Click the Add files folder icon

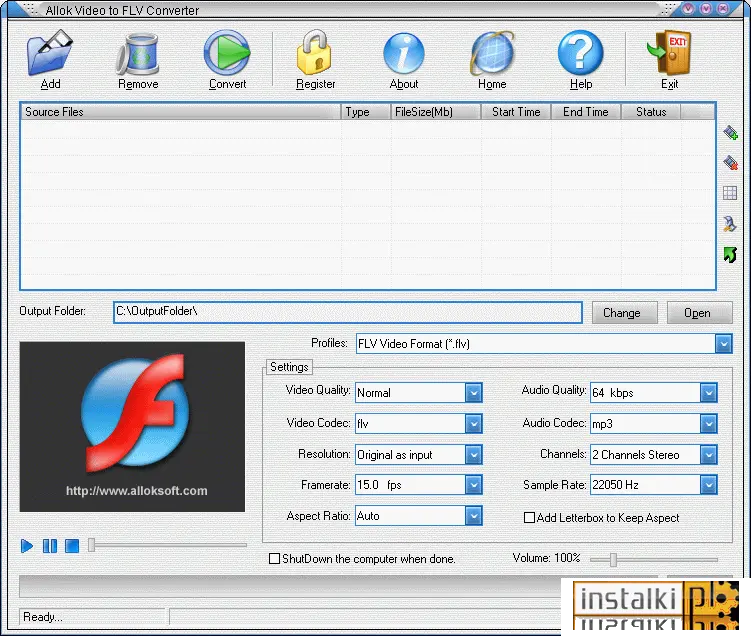50,53
